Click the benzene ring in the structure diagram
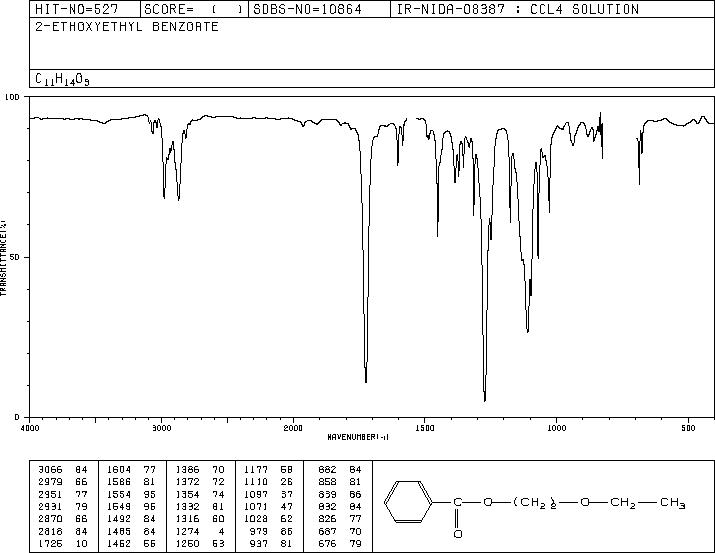This screenshot has height=553, width=715. tap(408, 502)
